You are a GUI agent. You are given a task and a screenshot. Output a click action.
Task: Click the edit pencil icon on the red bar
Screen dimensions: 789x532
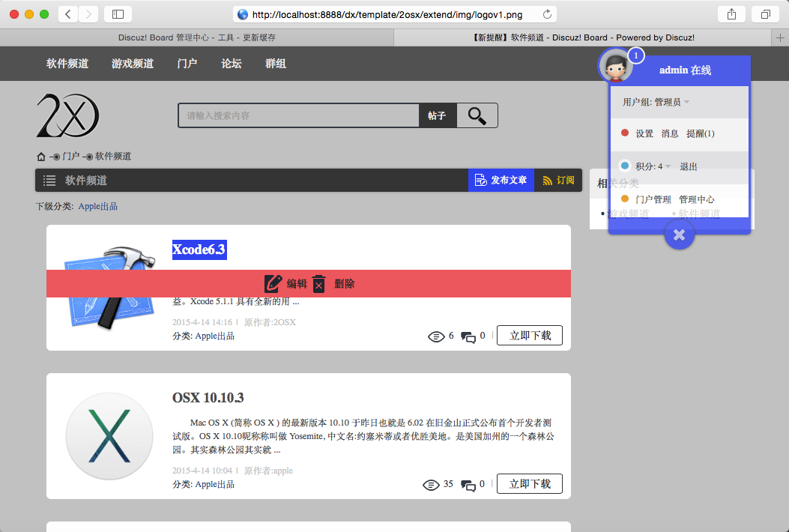pyautogui.click(x=273, y=283)
